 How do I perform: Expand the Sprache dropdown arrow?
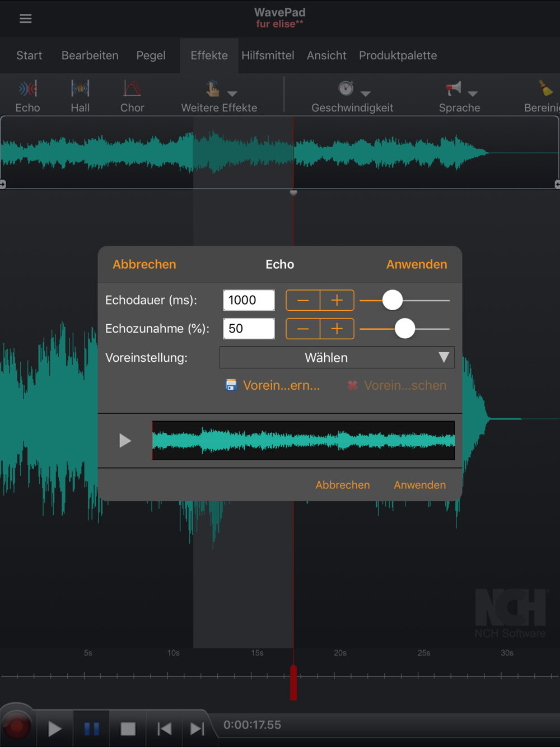pyautogui.click(x=473, y=94)
